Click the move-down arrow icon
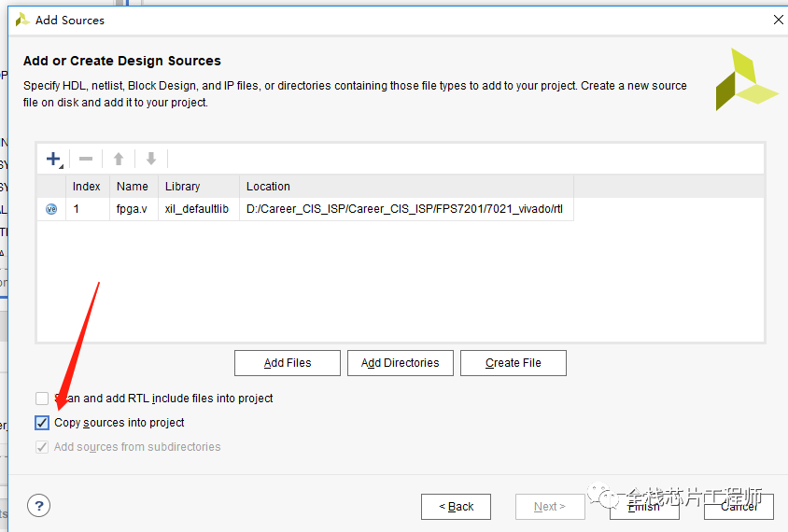Screen dimensions: 788x532 [151, 159]
